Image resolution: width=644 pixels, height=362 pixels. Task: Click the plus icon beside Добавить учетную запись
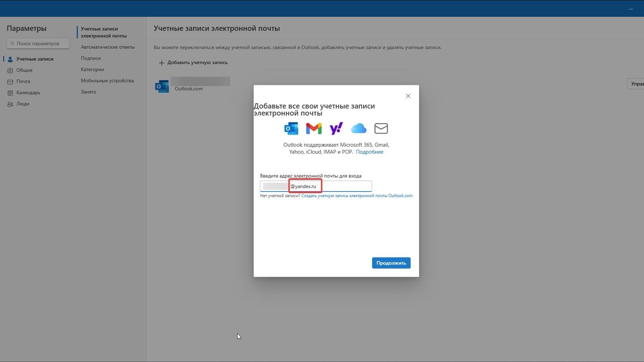[162, 63]
